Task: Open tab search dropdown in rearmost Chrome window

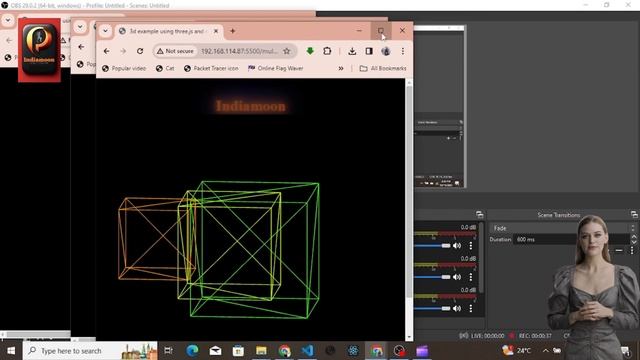Action: (x=8, y=20)
